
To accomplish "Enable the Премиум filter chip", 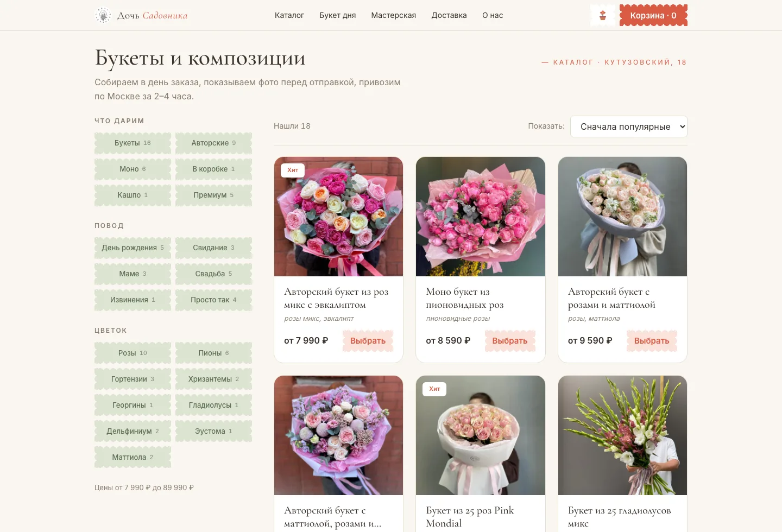I will 213,195.
